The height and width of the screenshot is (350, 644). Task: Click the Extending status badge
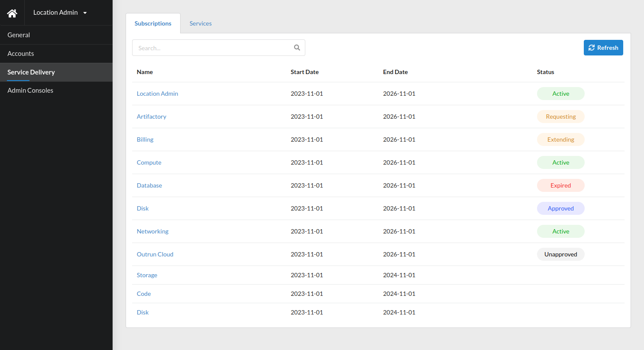click(560, 139)
